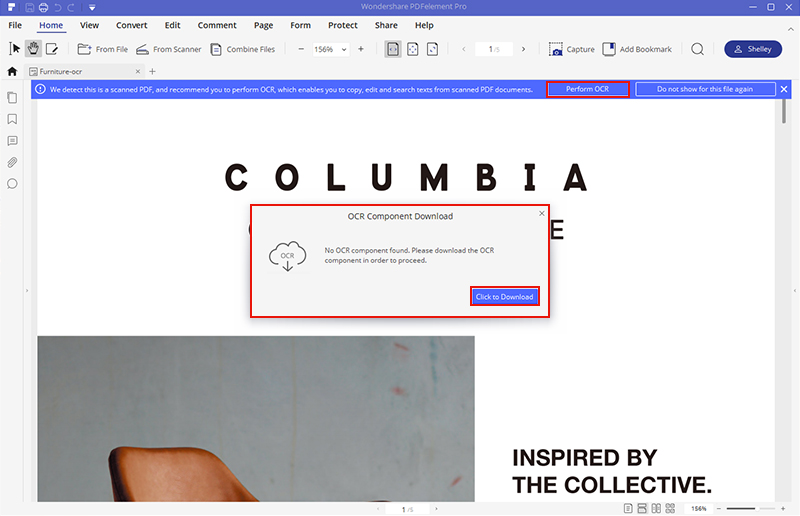
Task: Click Do not show for this file again
Action: [x=705, y=89]
